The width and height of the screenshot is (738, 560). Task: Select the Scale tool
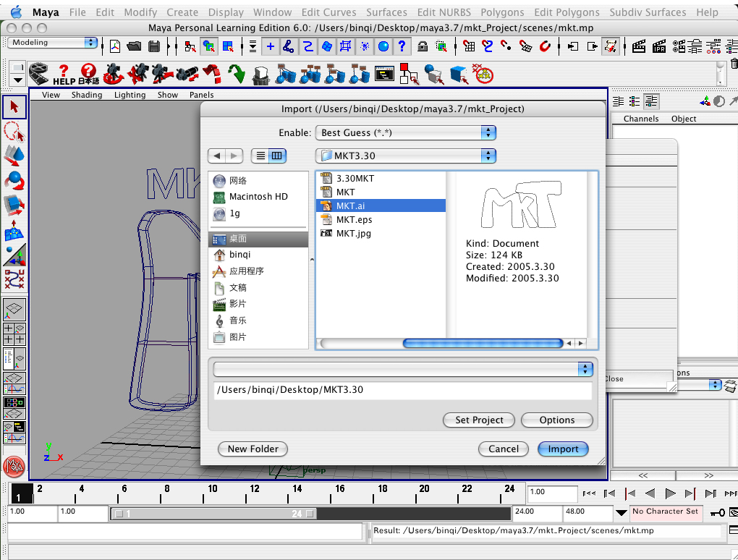coord(14,205)
